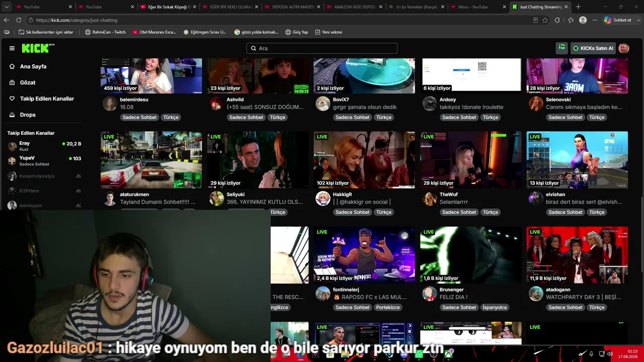Image resolution: width=644 pixels, height=362 pixels.
Task: Click the Drops trophy icon
Action: (12, 115)
